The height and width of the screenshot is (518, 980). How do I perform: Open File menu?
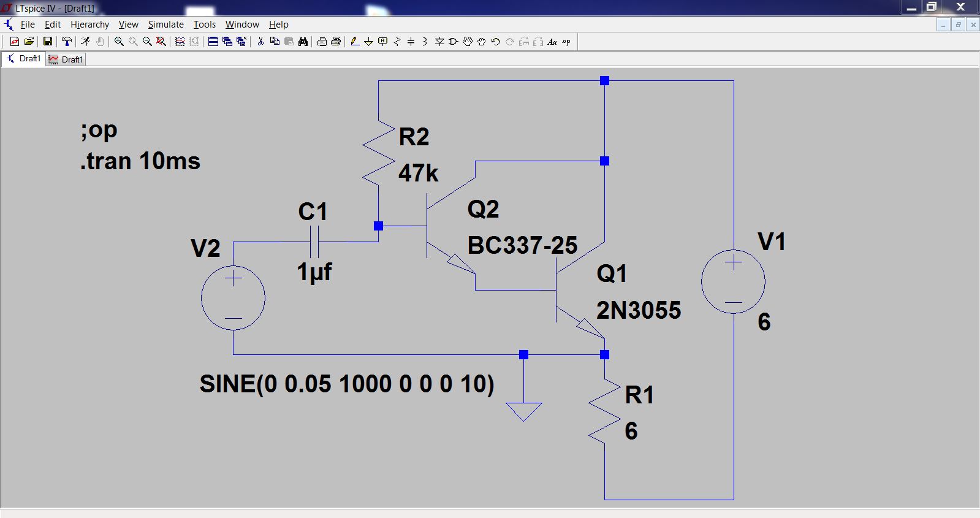pos(28,25)
